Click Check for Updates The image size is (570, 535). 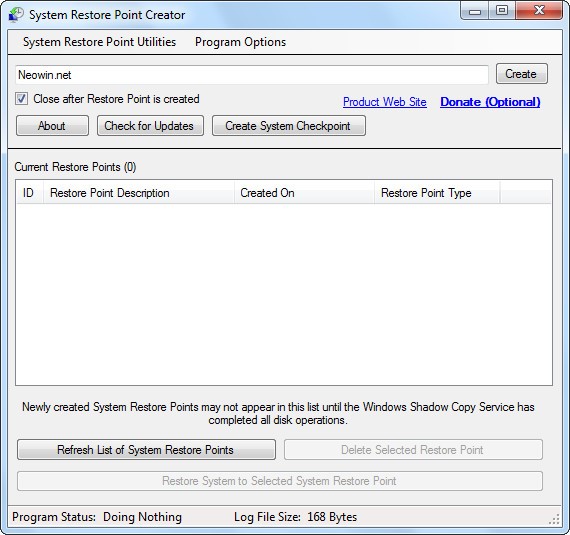[150, 126]
